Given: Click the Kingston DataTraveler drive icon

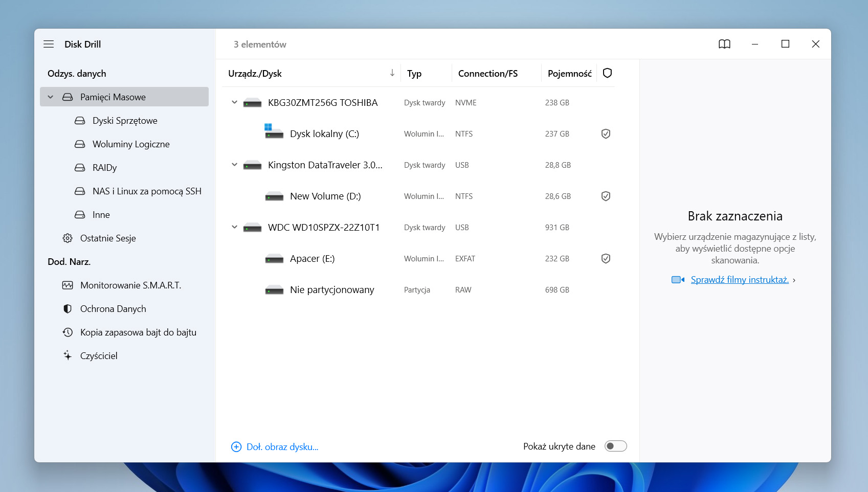Looking at the screenshot, I should [252, 165].
